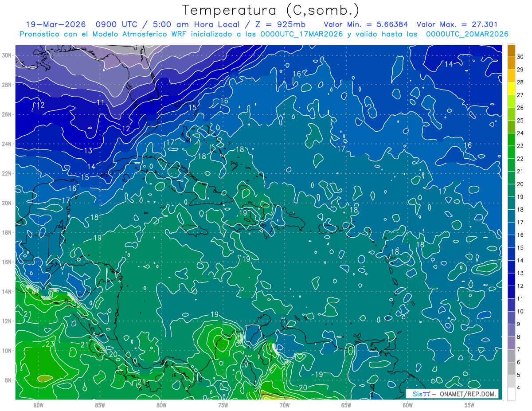Click the dark blue swatch between 11 and 12

511,292
